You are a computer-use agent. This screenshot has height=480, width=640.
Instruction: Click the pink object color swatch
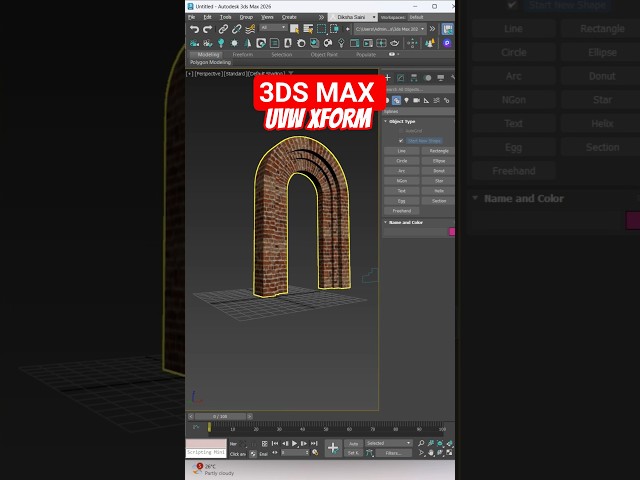point(452,232)
